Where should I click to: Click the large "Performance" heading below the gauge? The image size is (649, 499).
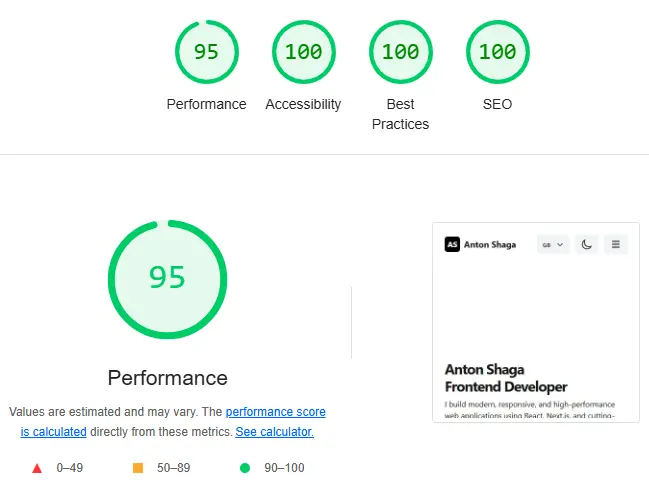[x=167, y=378]
